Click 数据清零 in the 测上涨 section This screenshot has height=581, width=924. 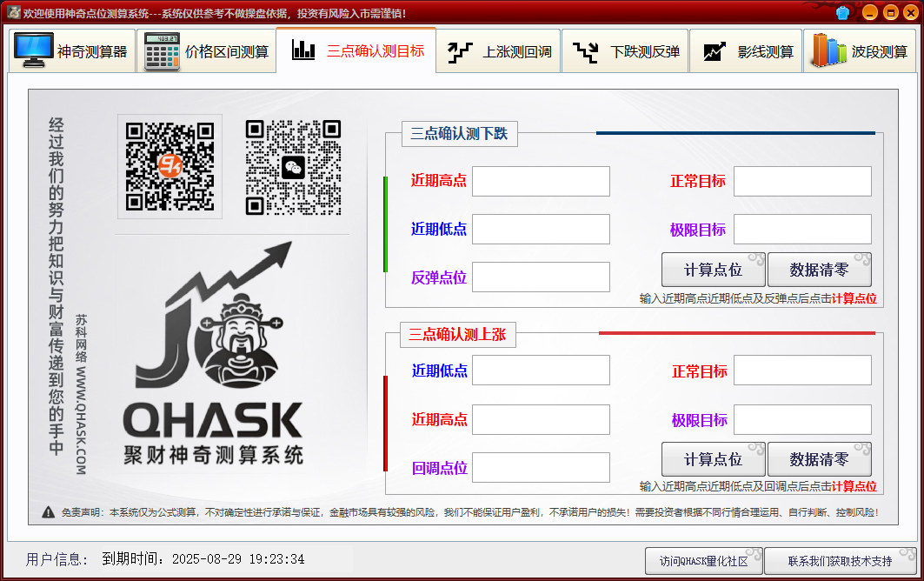819,459
